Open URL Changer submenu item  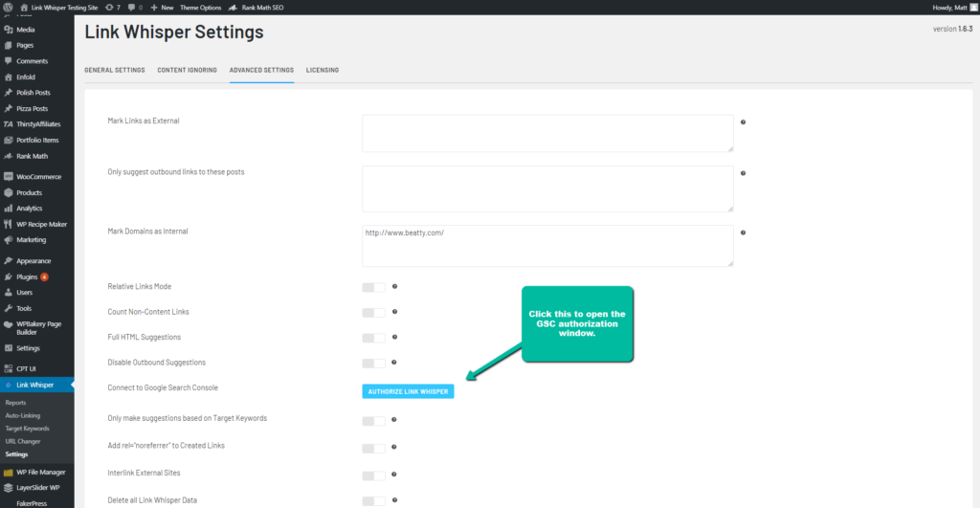point(23,441)
